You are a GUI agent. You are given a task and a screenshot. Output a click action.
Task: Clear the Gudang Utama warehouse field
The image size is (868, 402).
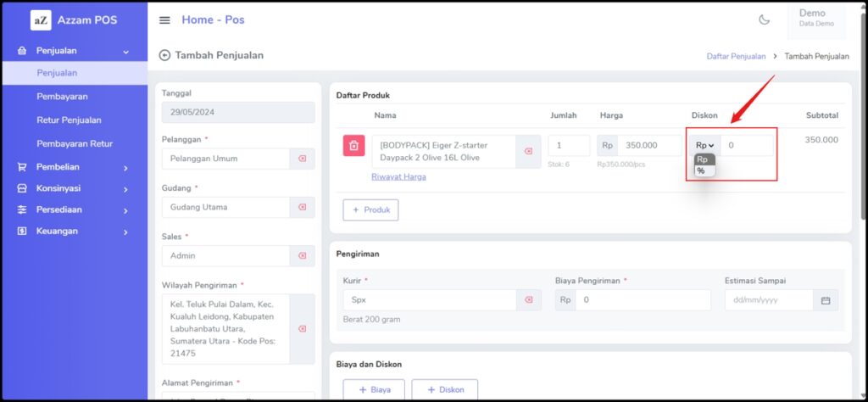[302, 207]
